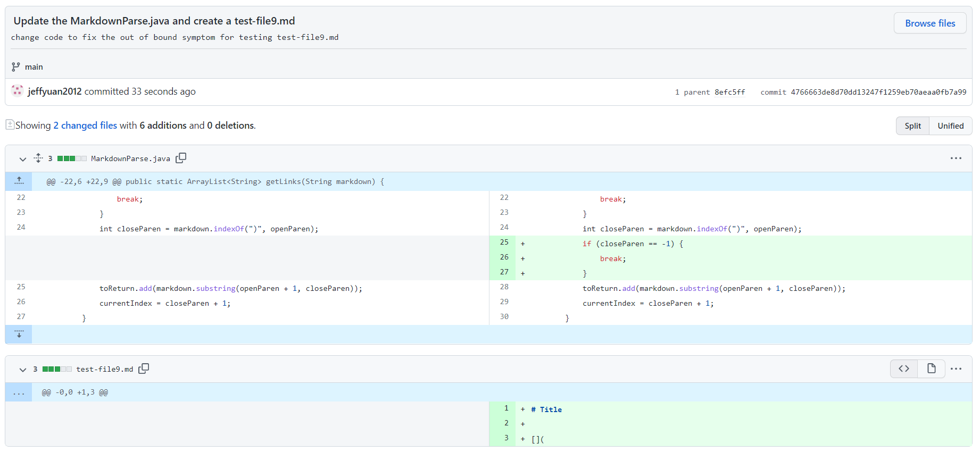Show source diff for test-file9.md
The width and height of the screenshot is (980, 452).
pyautogui.click(x=904, y=369)
